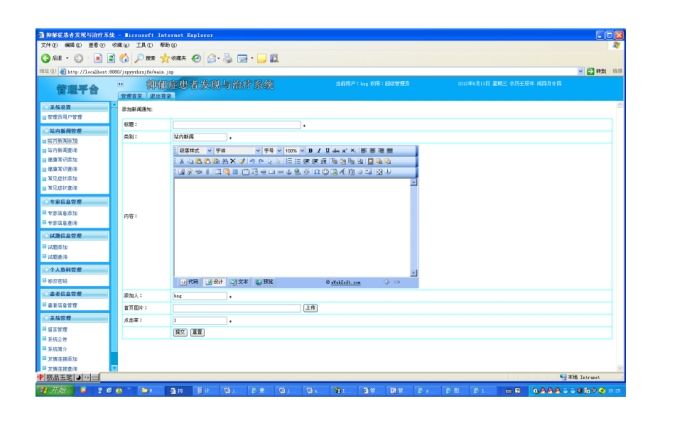Open the paragraph style dropdown 段落样式
Viewport: 692px width, 434px height.
click(x=195, y=151)
